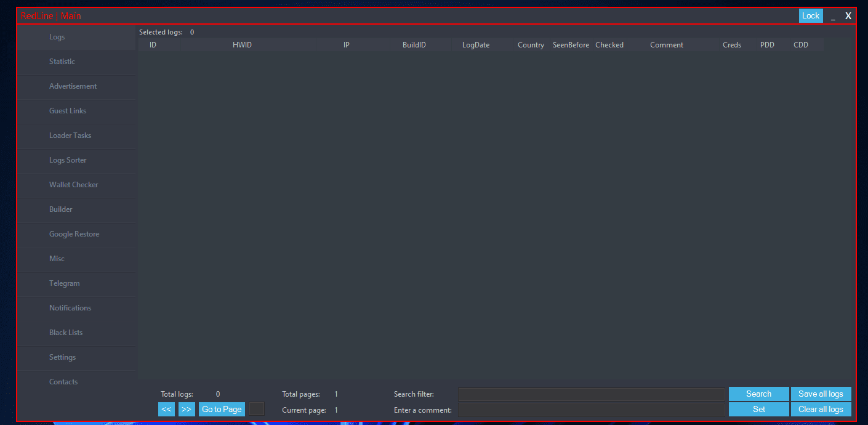Open the Contacts sidebar entry
The width and height of the screenshot is (868, 425).
tap(63, 382)
